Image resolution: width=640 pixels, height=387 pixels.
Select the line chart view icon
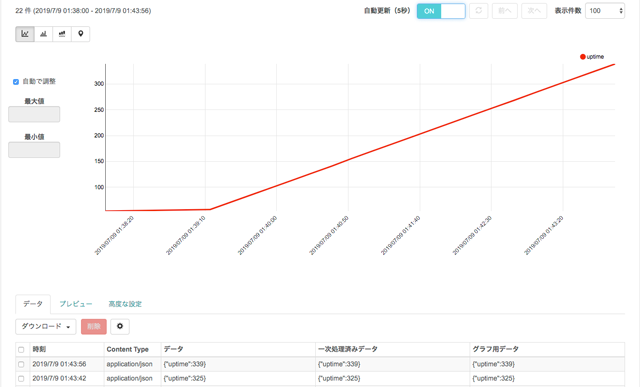point(25,34)
